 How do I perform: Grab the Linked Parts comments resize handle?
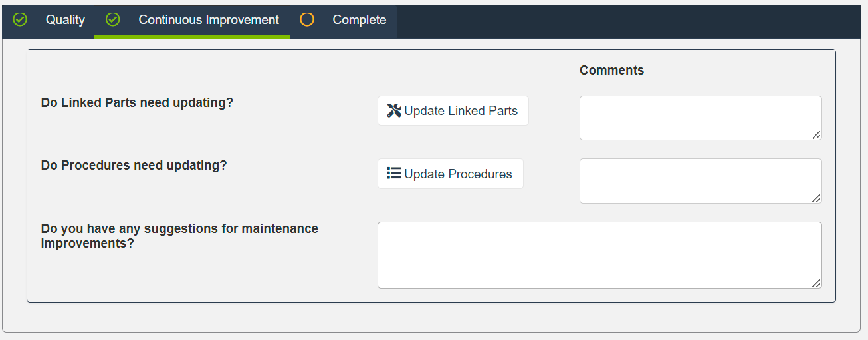pos(816,135)
